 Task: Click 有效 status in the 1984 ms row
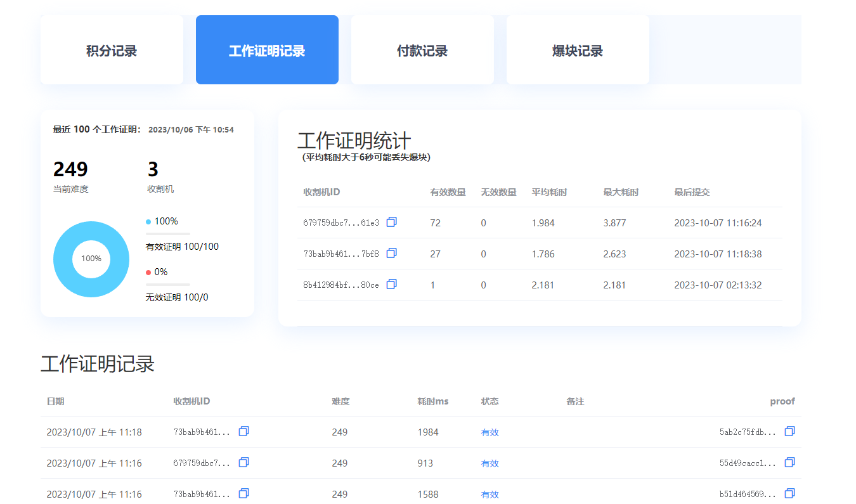coord(490,432)
